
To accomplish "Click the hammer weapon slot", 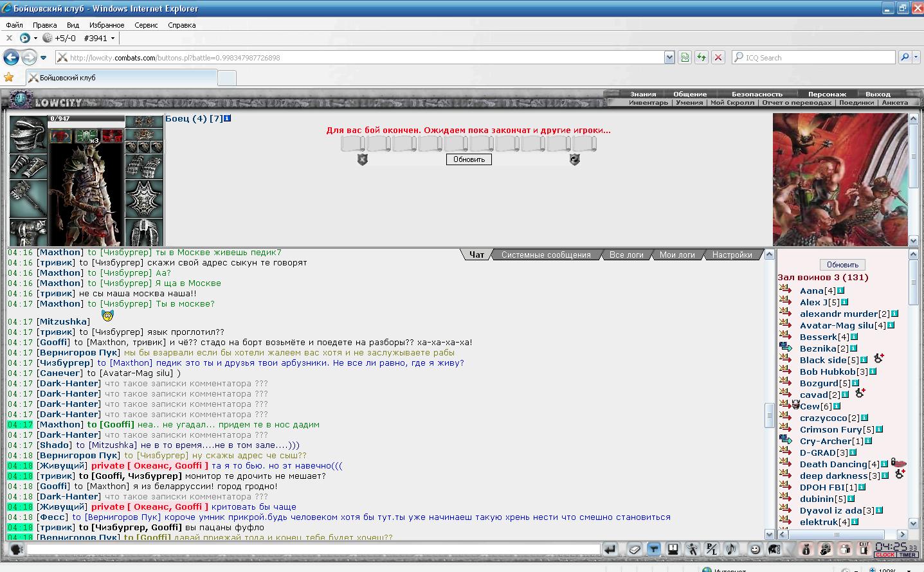I will click(28, 199).
